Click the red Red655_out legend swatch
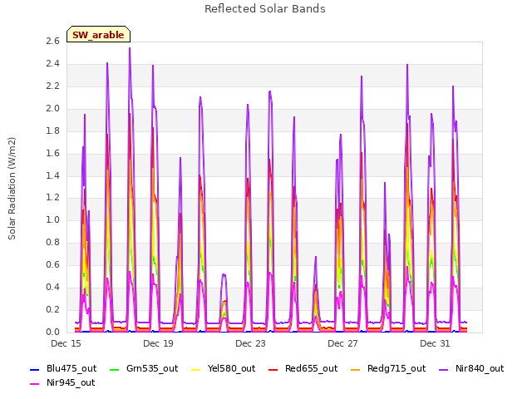Screen dimensions: 532x399 point(273,369)
